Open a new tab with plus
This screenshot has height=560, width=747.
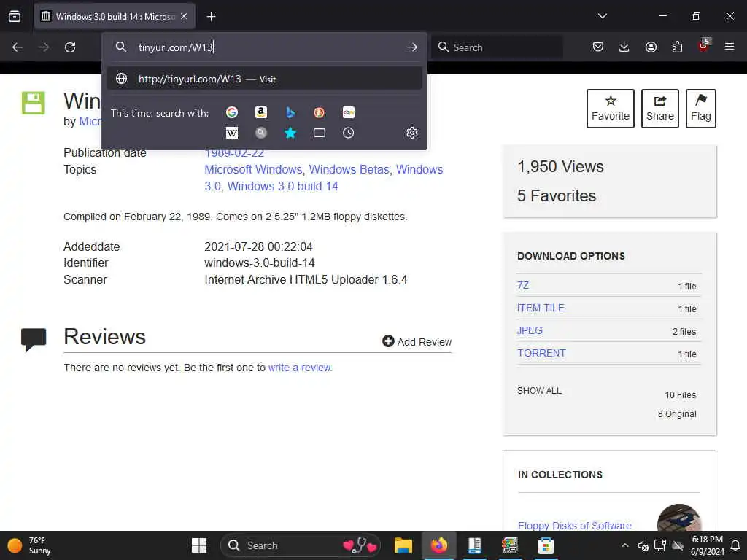coord(211,17)
